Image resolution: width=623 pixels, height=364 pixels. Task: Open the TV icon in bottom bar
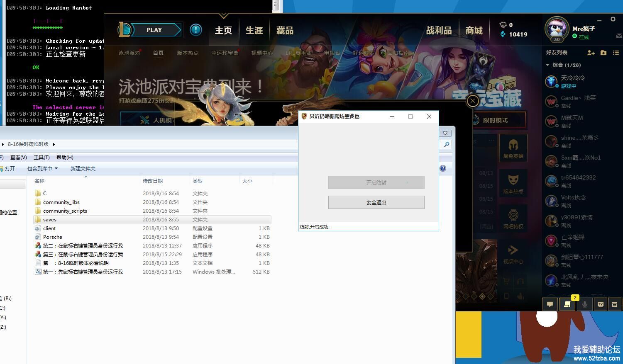pyautogui.click(x=600, y=304)
